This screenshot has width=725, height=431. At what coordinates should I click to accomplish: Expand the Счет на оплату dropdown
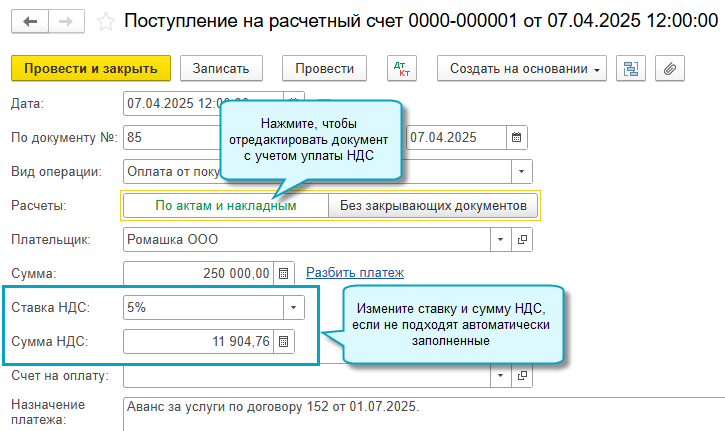coord(501,376)
